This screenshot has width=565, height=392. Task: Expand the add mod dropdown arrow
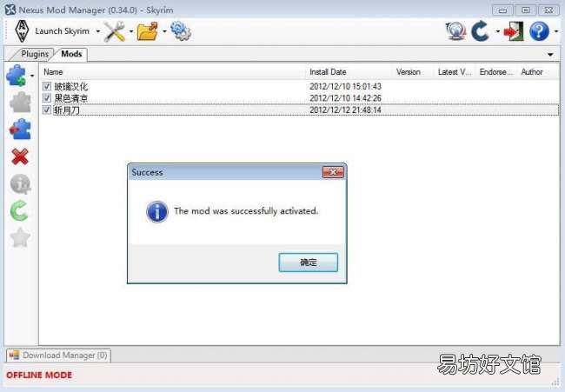pos(32,76)
